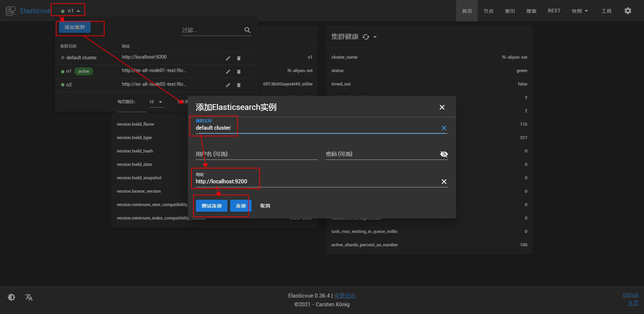This screenshot has width=644, height=314.
Task: Switch to the 首页 tab
Action: point(467,11)
